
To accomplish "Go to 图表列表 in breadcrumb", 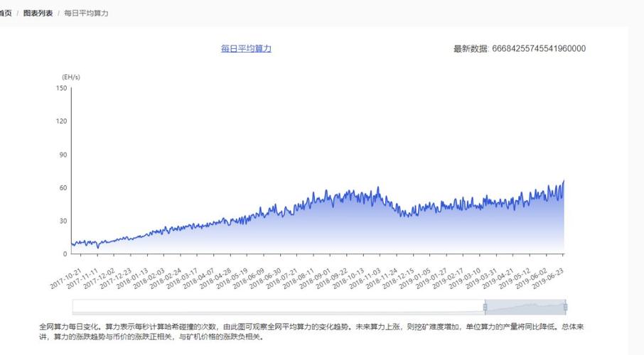I will coord(38,13).
